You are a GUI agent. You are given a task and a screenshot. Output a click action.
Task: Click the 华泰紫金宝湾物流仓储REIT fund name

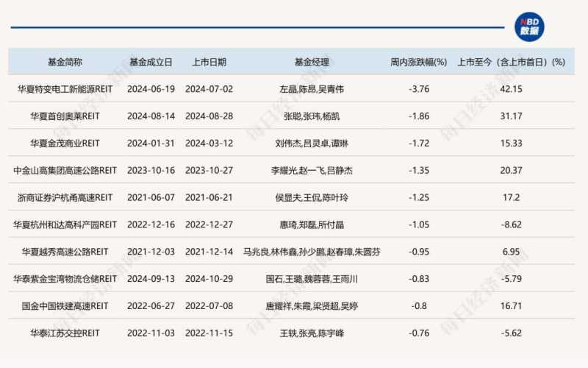coord(65,279)
